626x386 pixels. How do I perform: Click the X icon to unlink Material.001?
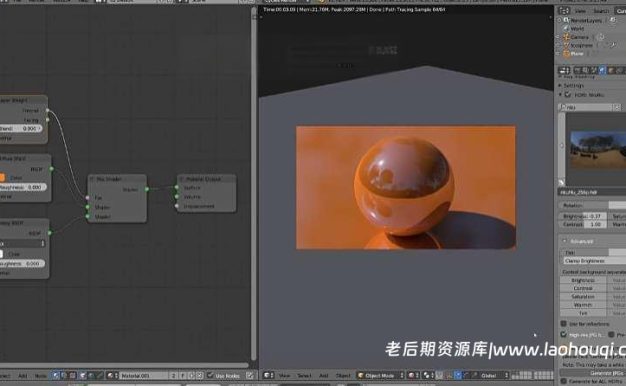coord(200,375)
